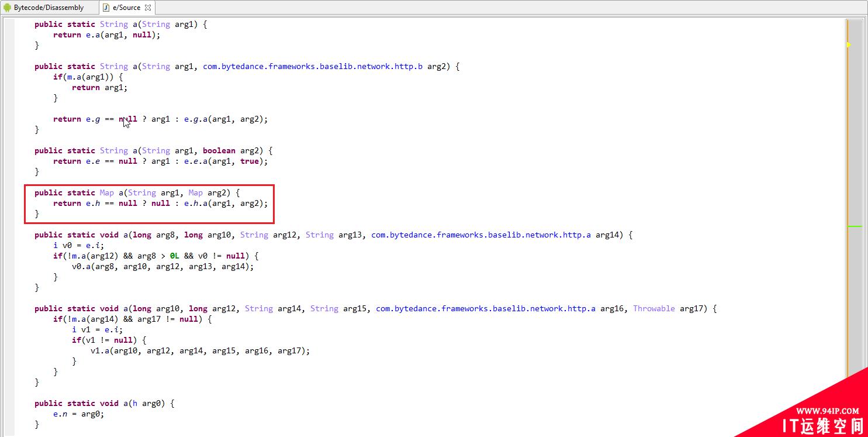Click the line starting 'return e.g == null'
The image size is (868, 437).
160,119
